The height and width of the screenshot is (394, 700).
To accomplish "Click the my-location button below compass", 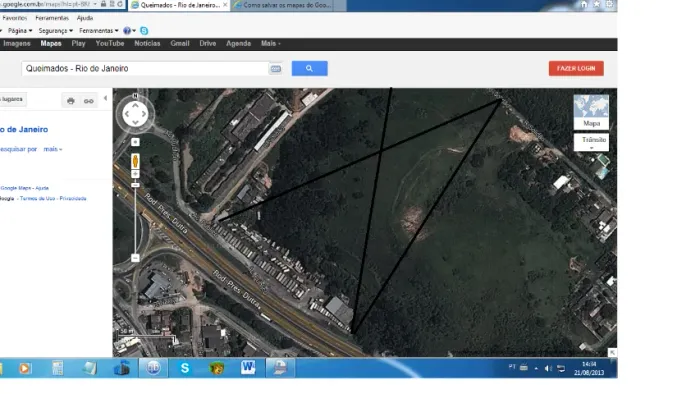I will click(135, 142).
